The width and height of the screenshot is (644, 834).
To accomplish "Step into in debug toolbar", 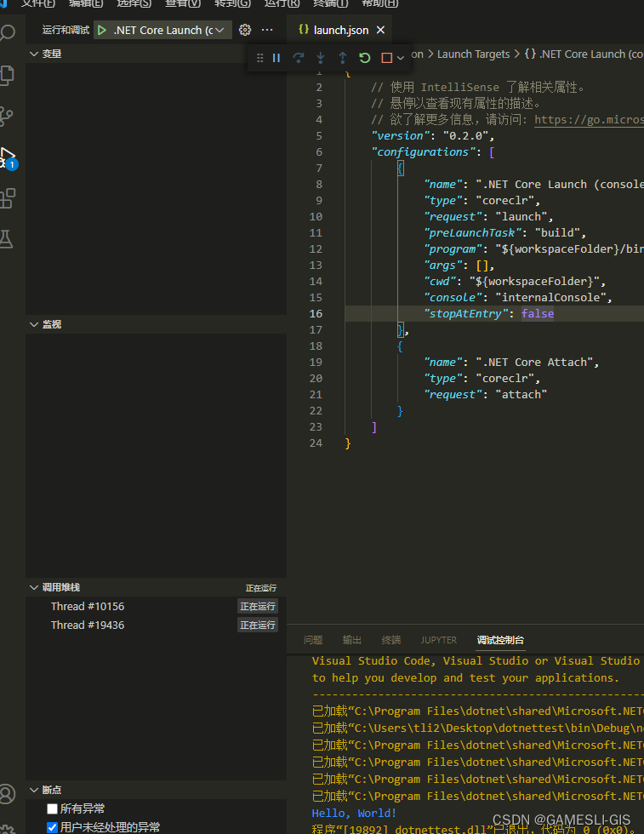I will [320, 58].
